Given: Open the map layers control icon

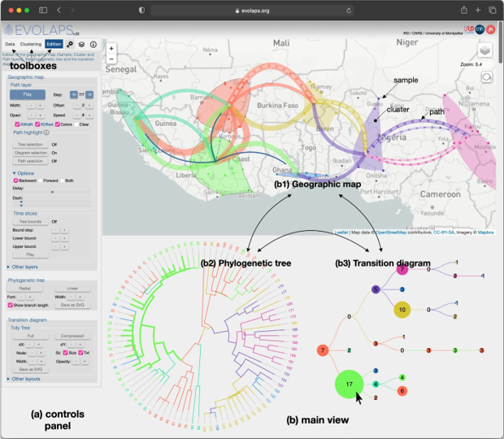Looking at the screenshot, I should pyautogui.click(x=484, y=50).
